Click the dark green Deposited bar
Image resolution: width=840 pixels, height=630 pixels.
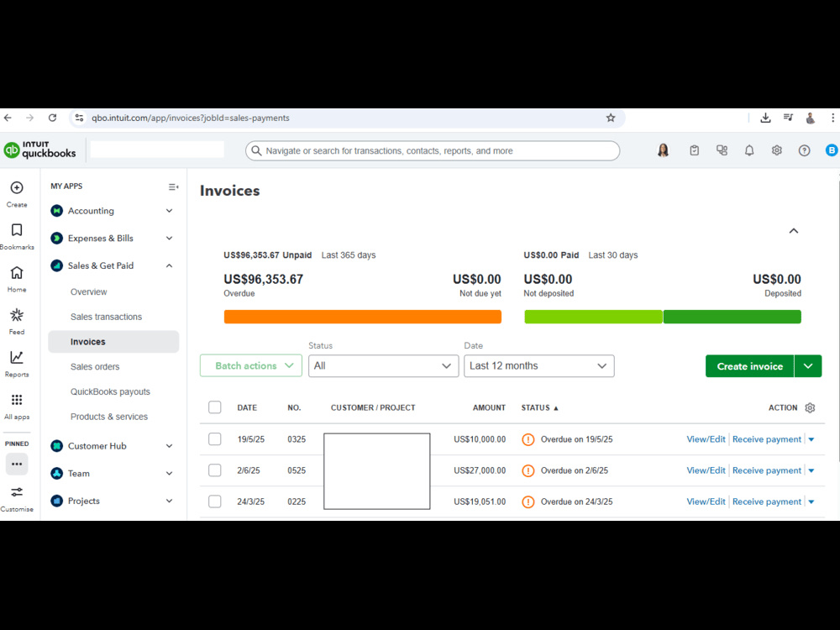(732, 317)
